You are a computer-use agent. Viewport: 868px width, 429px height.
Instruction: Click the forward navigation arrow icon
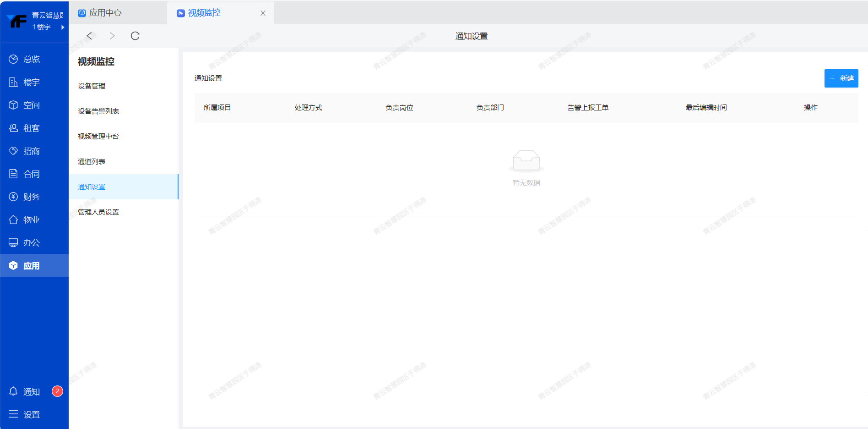[x=112, y=36]
